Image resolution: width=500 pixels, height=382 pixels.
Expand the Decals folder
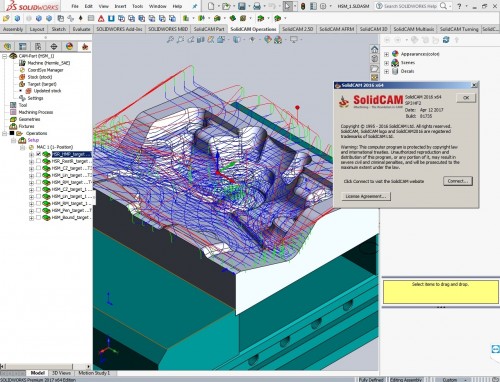click(x=386, y=71)
